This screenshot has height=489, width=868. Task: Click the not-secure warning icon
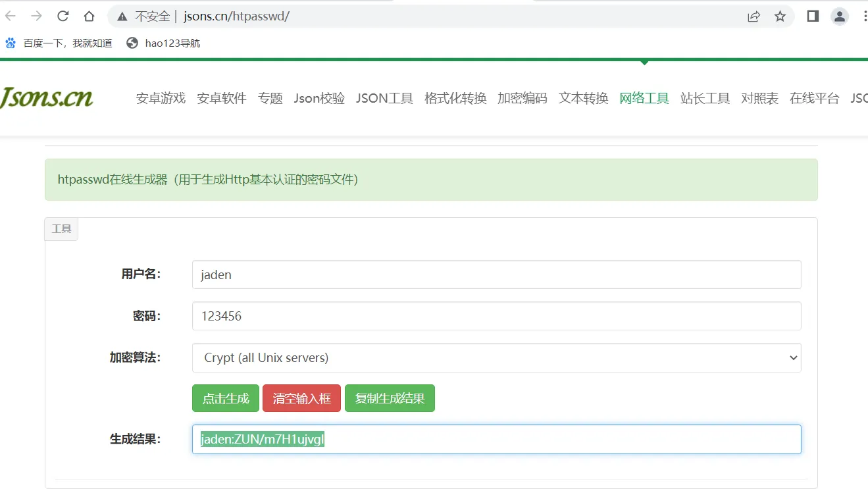click(x=122, y=16)
